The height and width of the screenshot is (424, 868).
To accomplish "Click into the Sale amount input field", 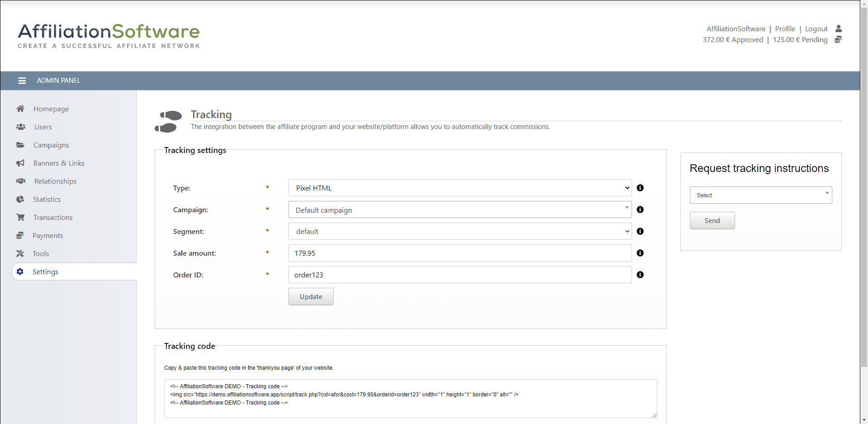I will point(460,253).
